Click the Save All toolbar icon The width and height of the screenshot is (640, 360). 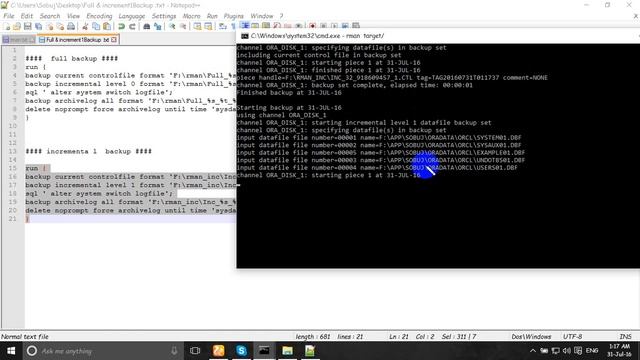click(38, 27)
